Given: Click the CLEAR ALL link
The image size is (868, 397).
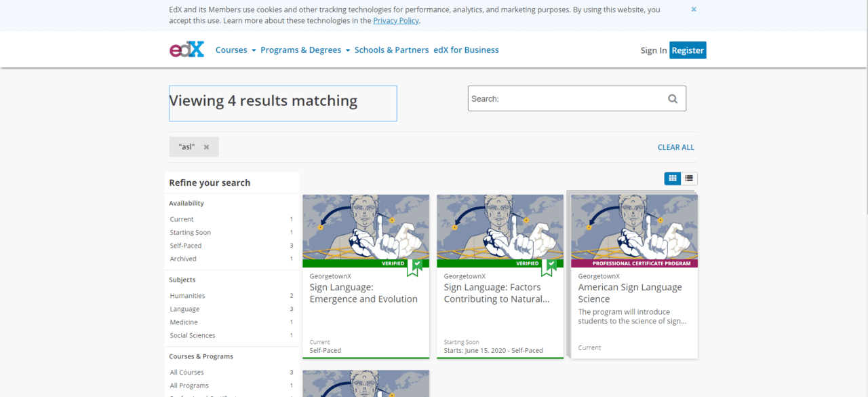Looking at the screenshot, I should click(676, 147).
